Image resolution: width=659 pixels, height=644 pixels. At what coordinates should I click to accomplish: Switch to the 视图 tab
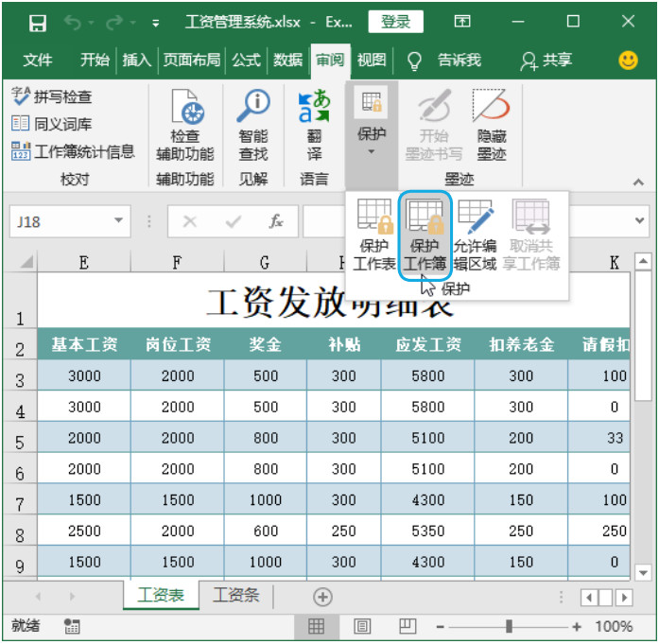(x=372, y=61)
